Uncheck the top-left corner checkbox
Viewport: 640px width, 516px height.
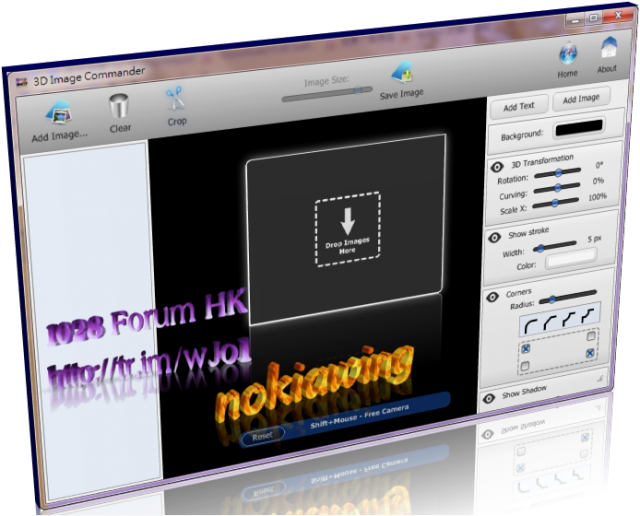coord(527,349)
